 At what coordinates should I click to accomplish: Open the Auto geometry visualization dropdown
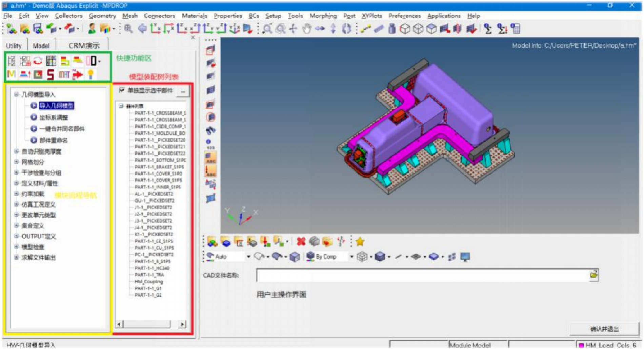(x=248, y=257)
